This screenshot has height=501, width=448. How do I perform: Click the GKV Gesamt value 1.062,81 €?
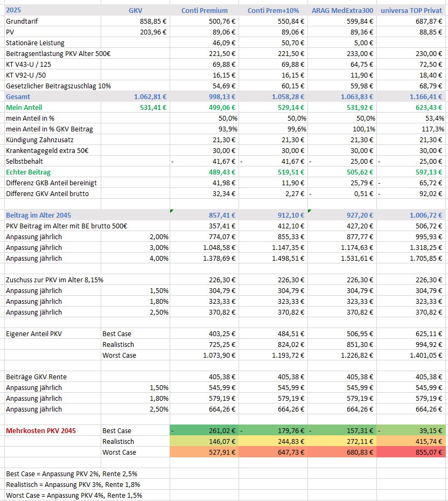click(150, 96)
